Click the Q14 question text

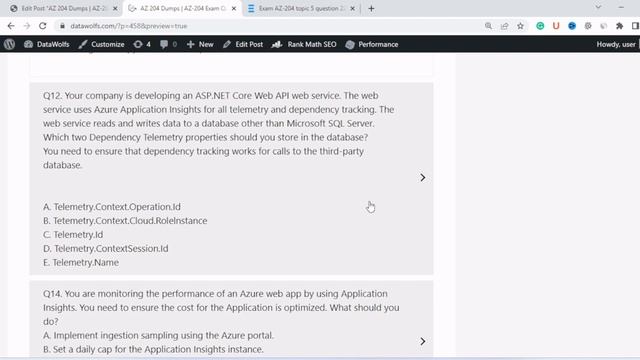tap(221, 307)
